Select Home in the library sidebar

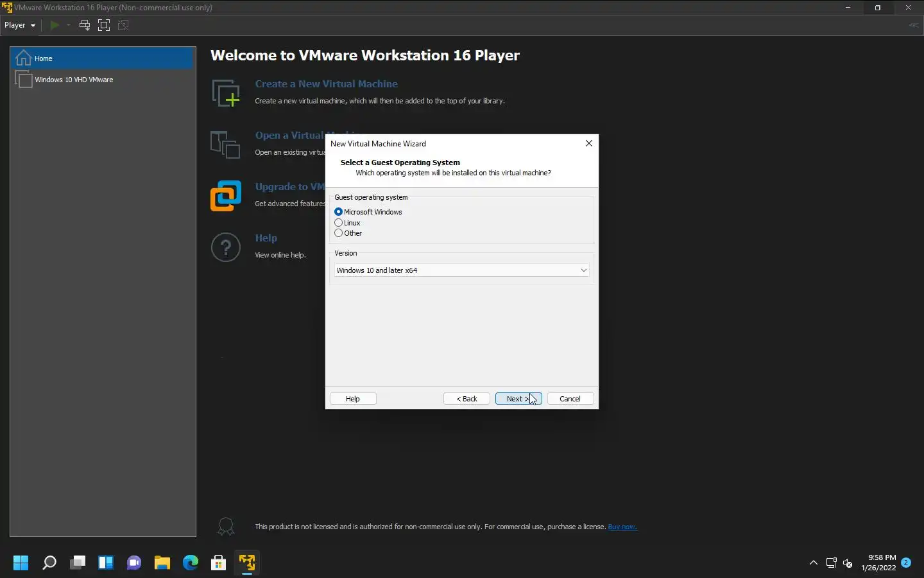click(x=103, y=58)
